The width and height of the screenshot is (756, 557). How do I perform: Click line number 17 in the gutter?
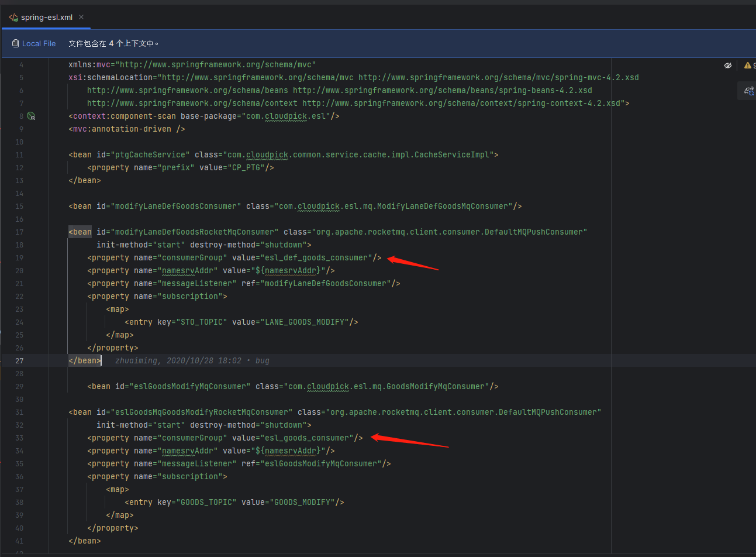pyautogui.click(x=20, y=232)
